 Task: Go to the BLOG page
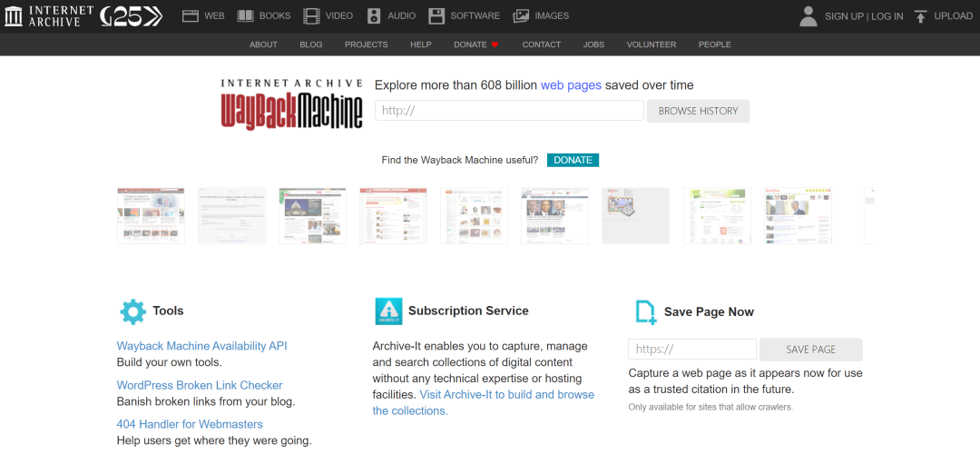tap(310, 44)
